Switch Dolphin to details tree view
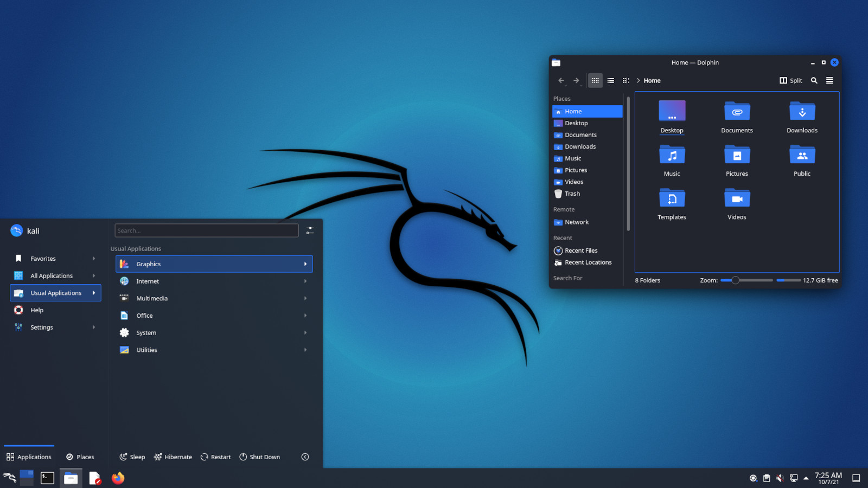The height and width of the screenshot is (488, 868). coord(626,80)
